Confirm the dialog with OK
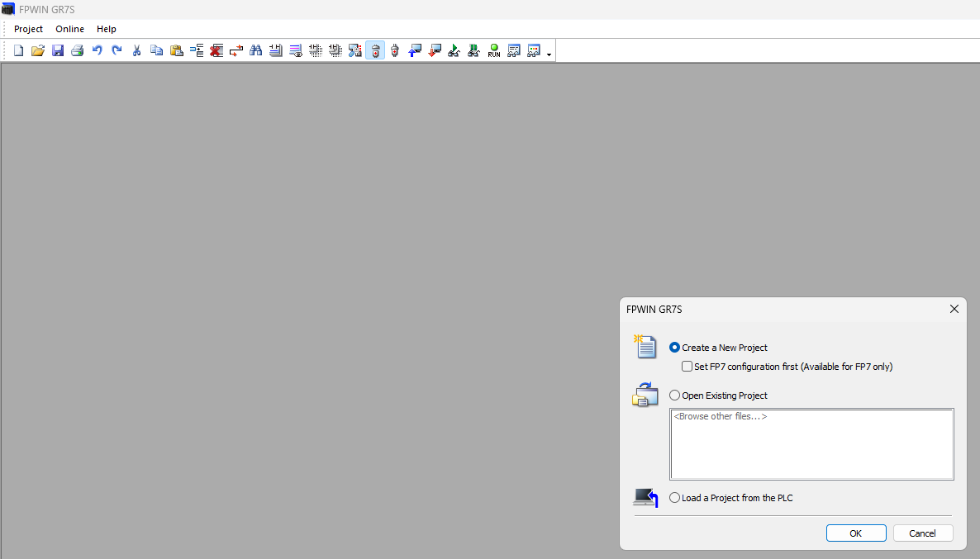 pyautogui.click(x=855, y=533)
